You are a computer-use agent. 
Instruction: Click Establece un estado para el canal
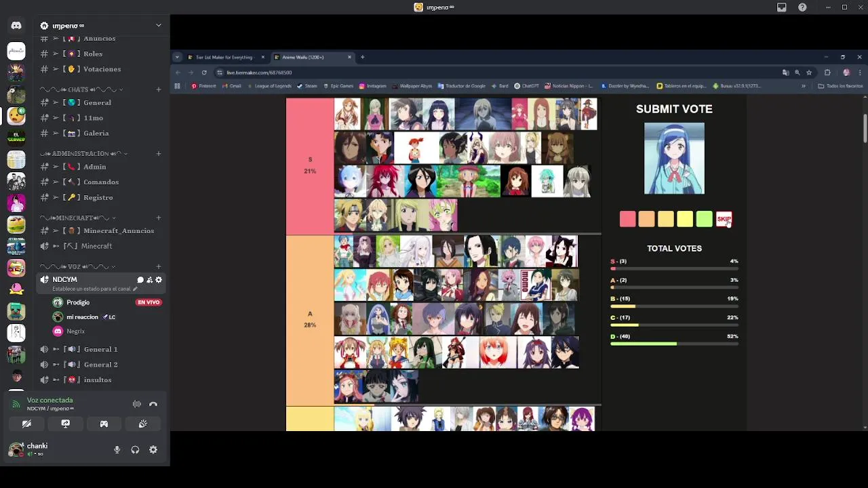[x=95, y=289]
